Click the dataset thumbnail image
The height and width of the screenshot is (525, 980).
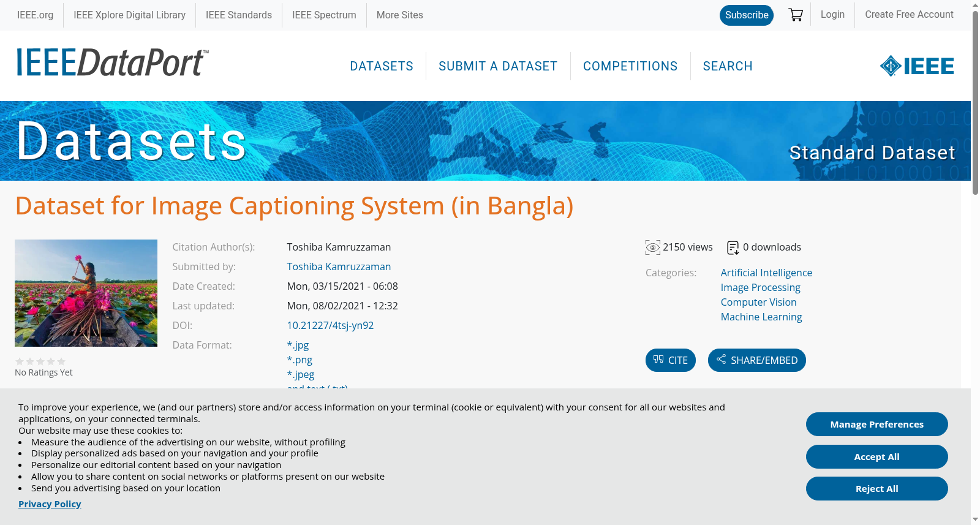coord(86,293)
